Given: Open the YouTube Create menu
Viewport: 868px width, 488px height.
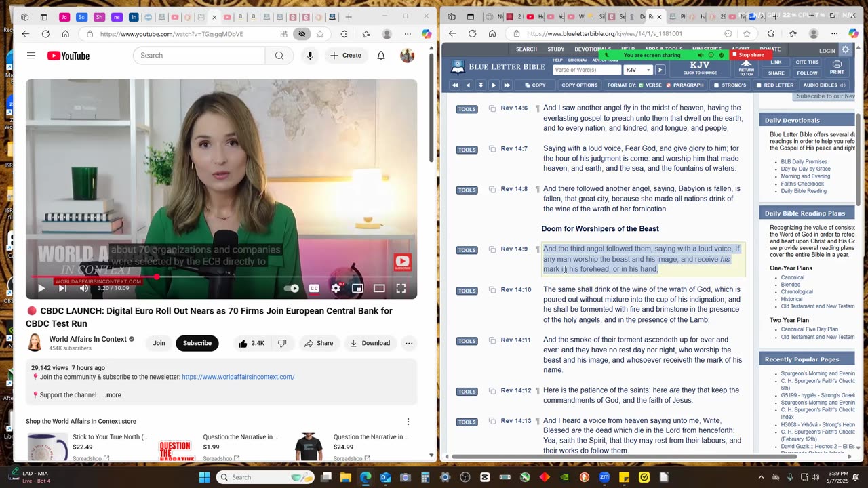Looking at the screenshot, I should click(x=347, y=56).
